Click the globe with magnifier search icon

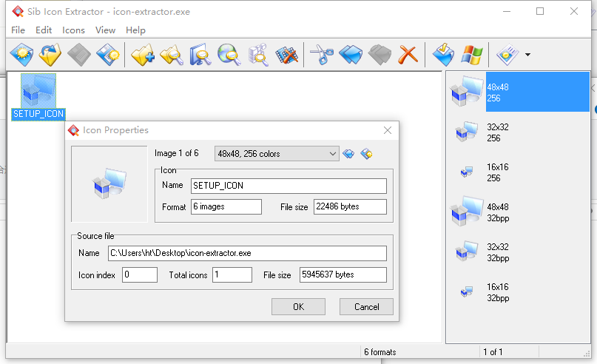click(x=229, y=55)
